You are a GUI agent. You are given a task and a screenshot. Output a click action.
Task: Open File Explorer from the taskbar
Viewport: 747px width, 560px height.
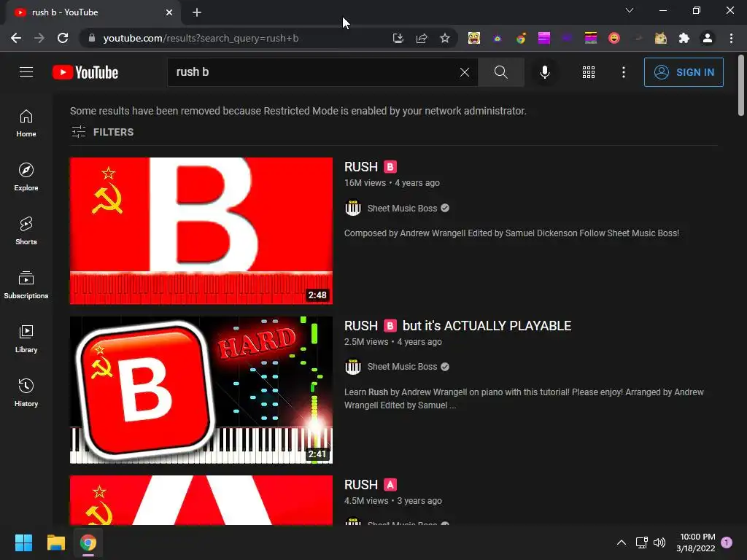[x=55, y=542]
